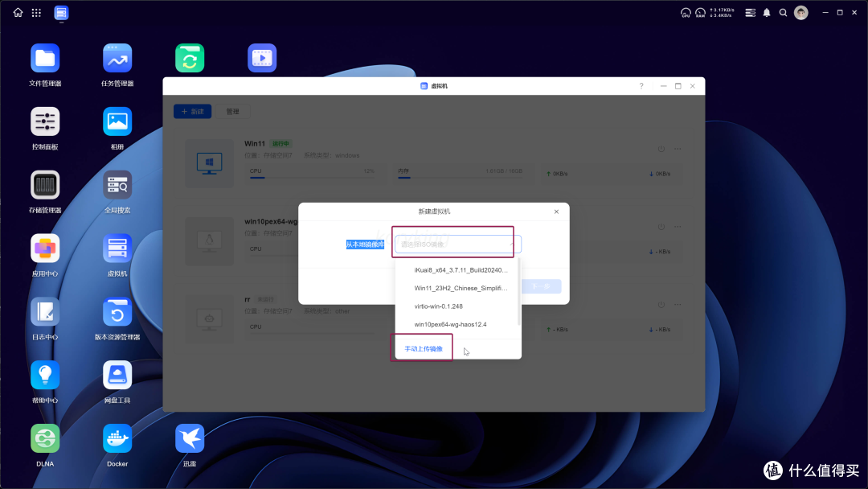The width and height of the screenshot is (868, 489).
Task: Click the power icon for Win11 VM
Action: [x=661, y=149]
